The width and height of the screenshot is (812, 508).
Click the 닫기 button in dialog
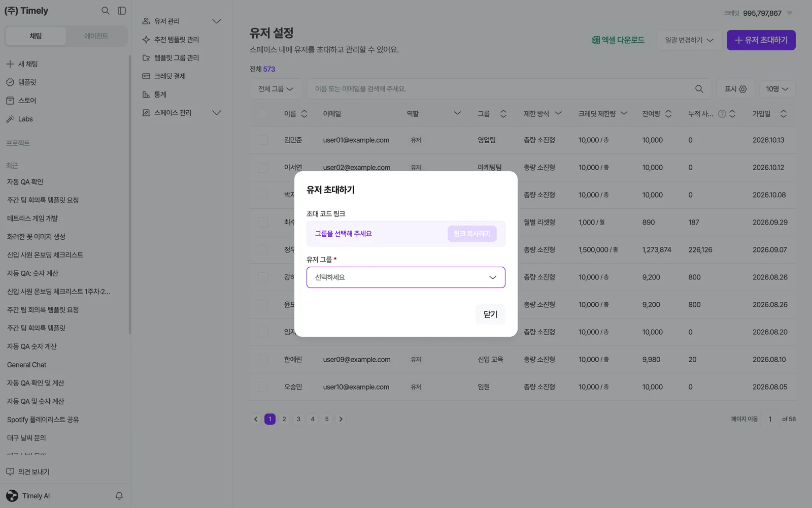(x=490, y=314)
